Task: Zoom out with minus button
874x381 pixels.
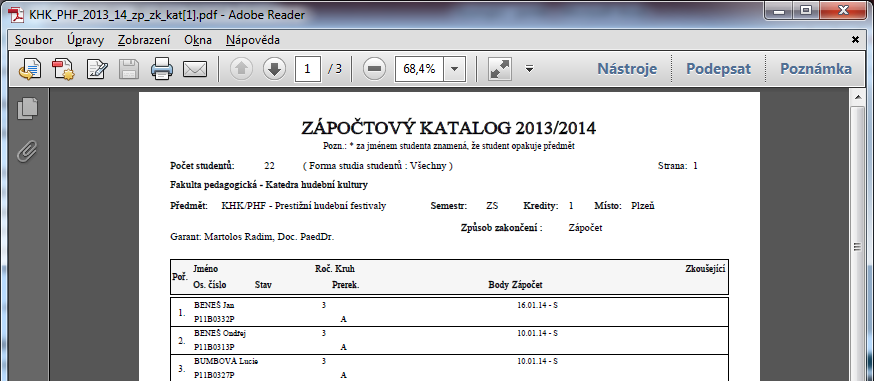Action: coord(375,69)
